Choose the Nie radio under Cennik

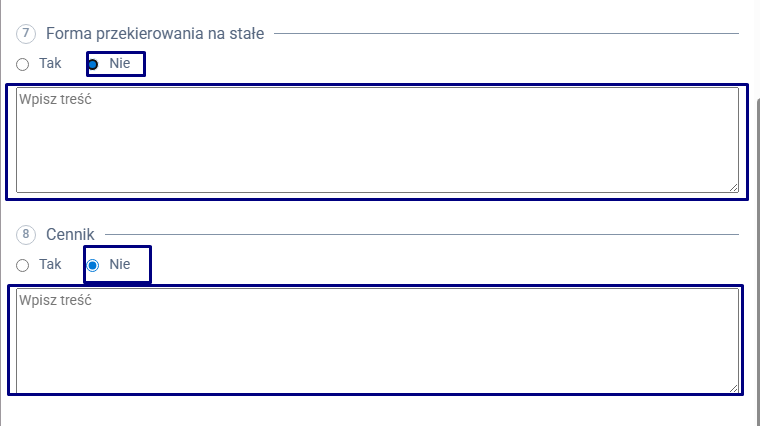[x=94, y=266]
